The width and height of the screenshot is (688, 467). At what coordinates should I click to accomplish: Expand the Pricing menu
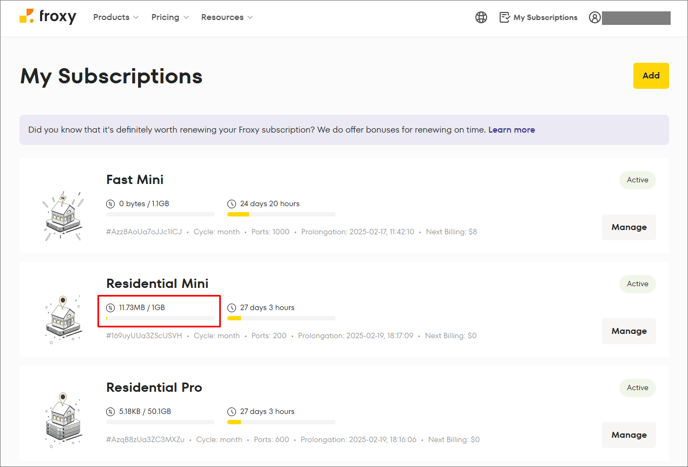click(x=170, y=17)
